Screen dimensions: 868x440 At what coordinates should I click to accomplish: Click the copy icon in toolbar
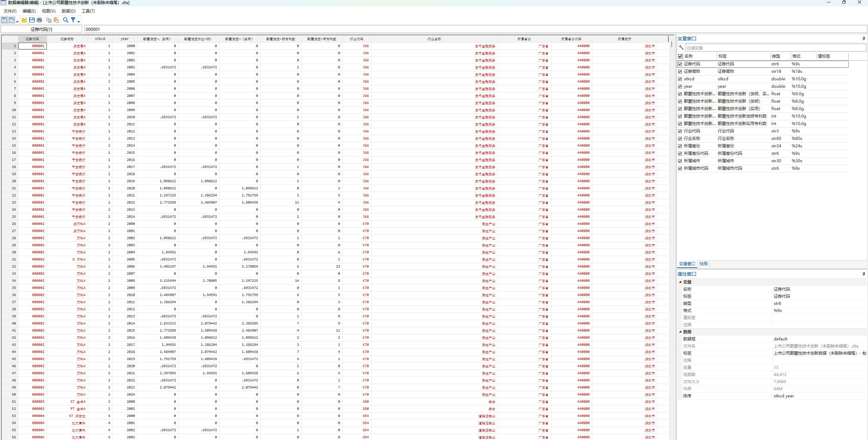click(x=49, y=20)
